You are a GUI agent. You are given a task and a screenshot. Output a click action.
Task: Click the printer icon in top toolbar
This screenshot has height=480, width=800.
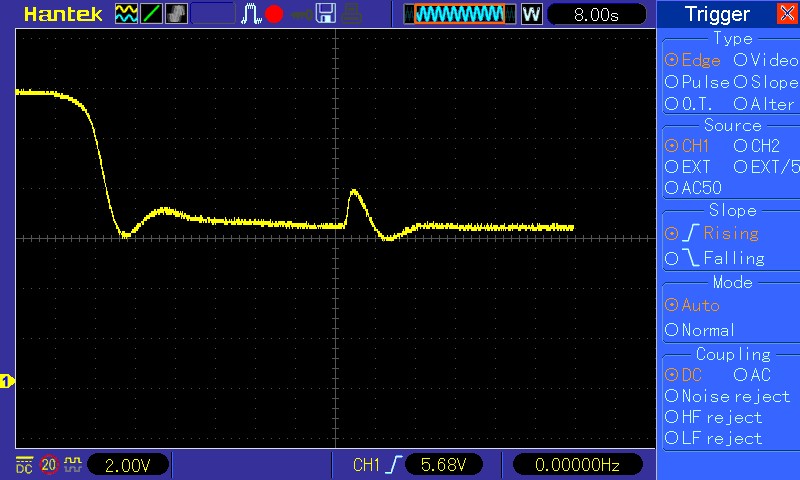(350, 14)
